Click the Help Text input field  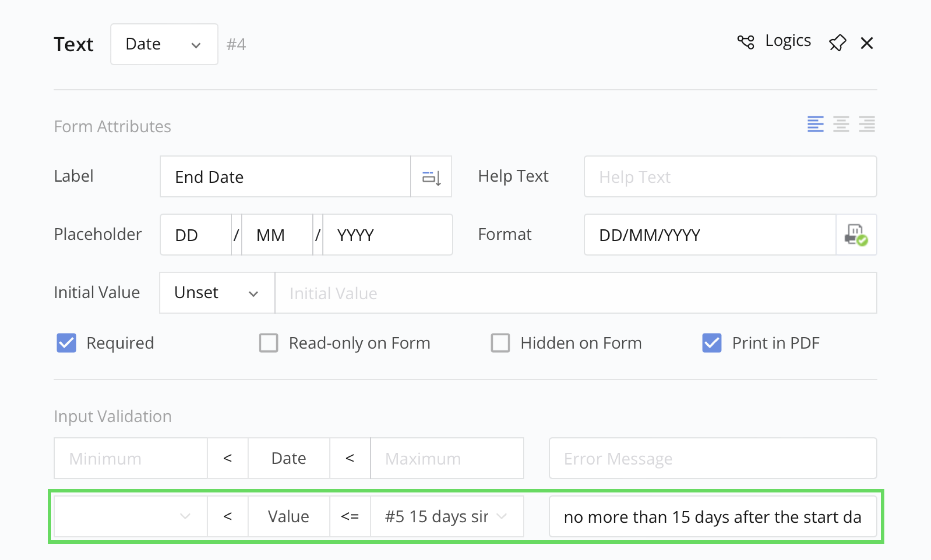pos(730,177)
